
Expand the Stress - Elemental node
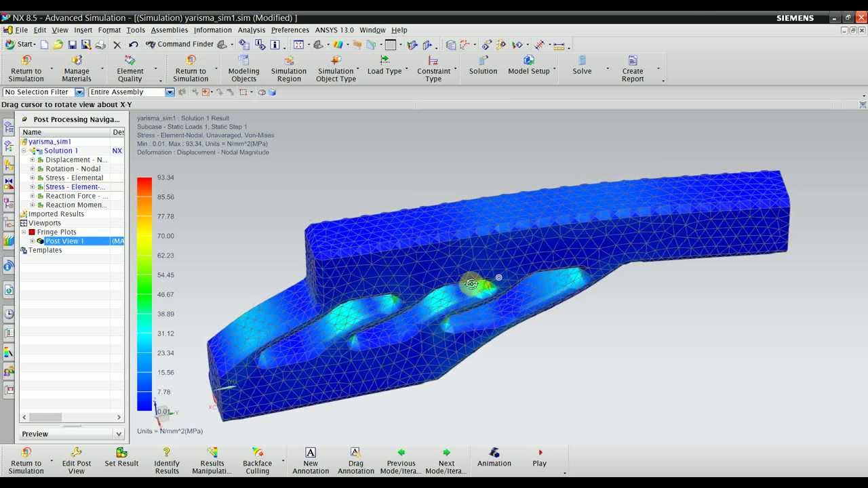click(32, 178)
